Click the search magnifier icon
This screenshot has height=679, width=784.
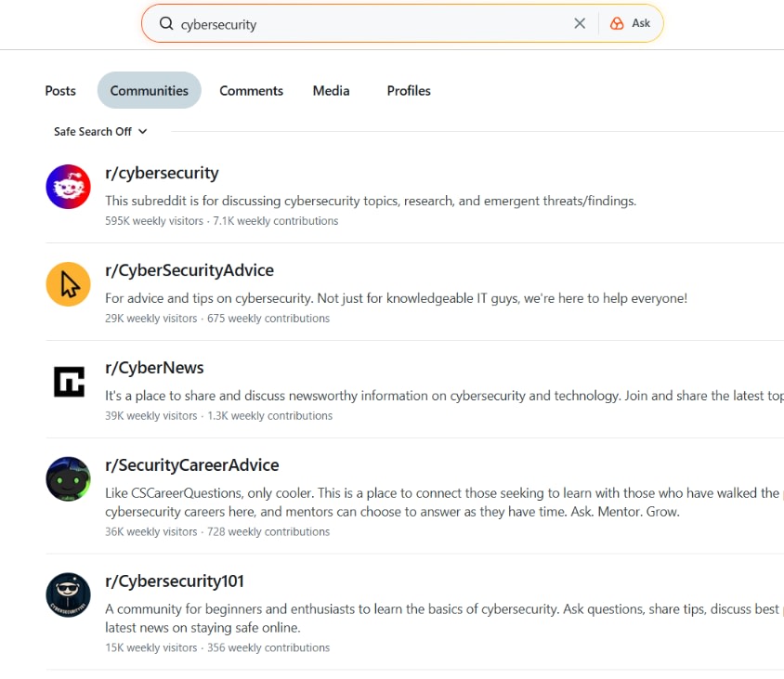pyautogui.click(x=166, y=23)
